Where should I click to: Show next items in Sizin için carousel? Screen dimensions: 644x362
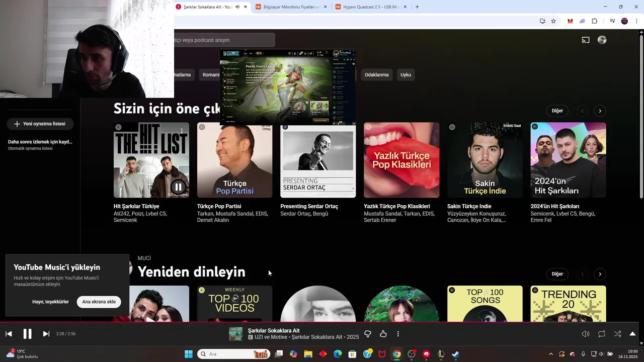click(600, 111)
